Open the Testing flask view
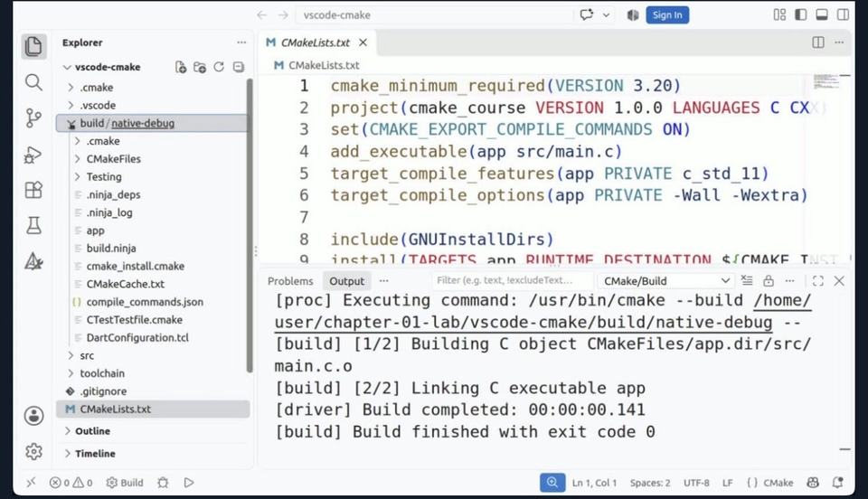 pyautogui.click(x=33, y=225)
